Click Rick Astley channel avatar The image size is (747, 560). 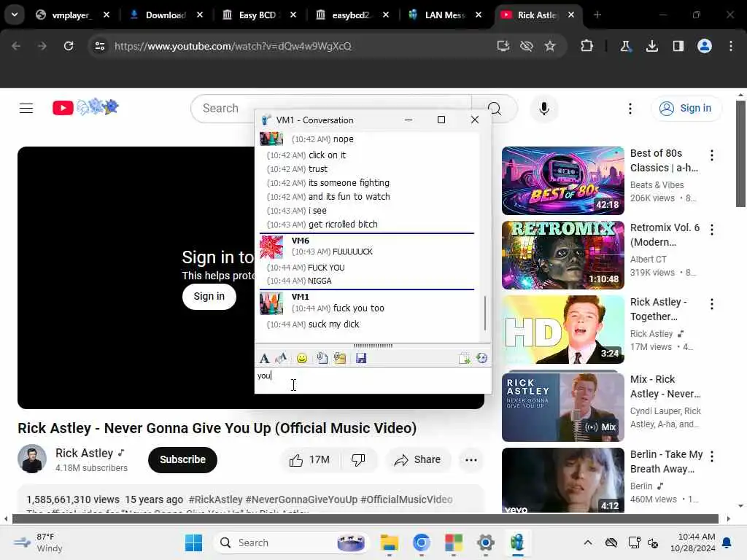click(32, 459)
